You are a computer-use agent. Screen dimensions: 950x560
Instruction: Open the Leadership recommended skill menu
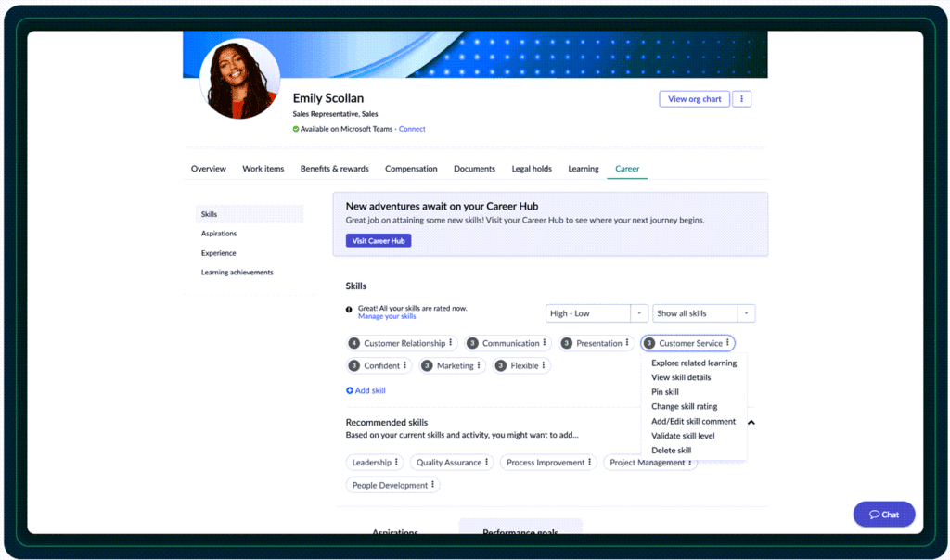(x=398, y=462)
